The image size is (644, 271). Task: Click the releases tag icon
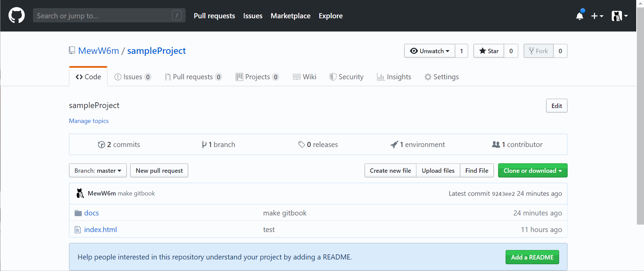click(301, 145)
